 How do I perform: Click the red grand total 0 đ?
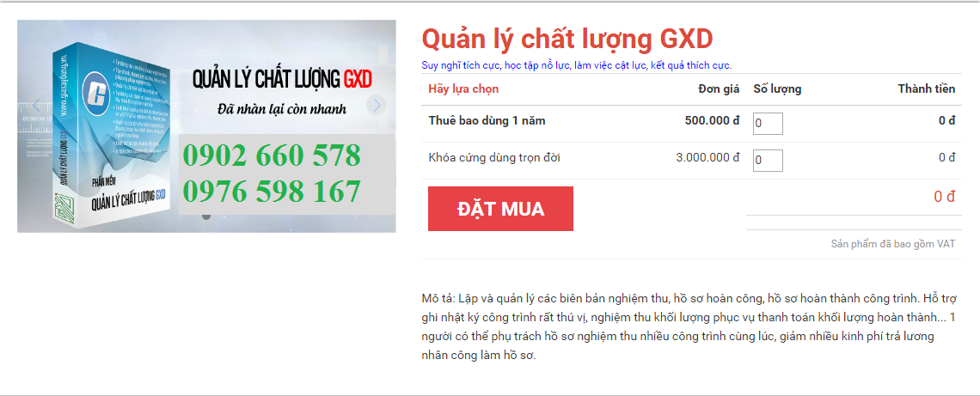(945, 197)
